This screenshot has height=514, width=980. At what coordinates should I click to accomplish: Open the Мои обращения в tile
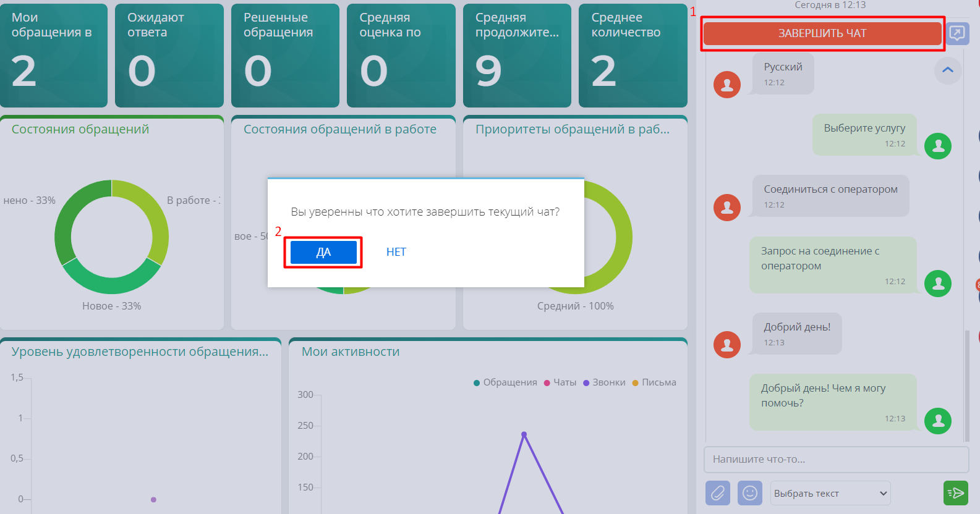click(x=54, y=56)
